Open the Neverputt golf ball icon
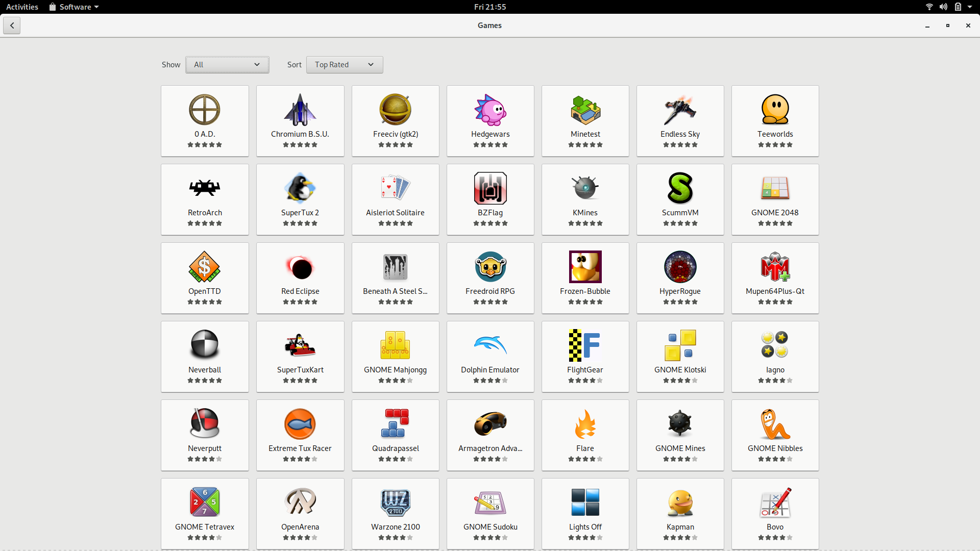 pos(205,424)
